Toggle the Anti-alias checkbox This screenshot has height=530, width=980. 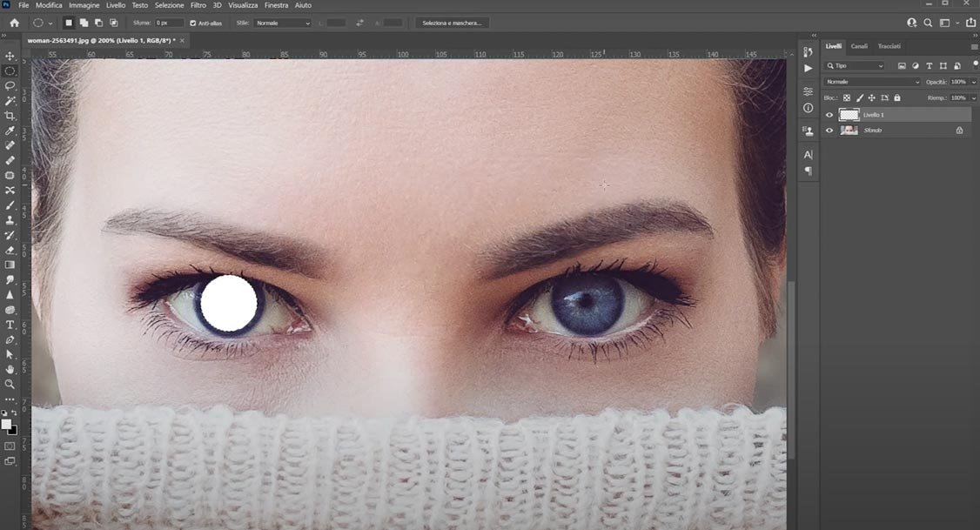point(193,23)
